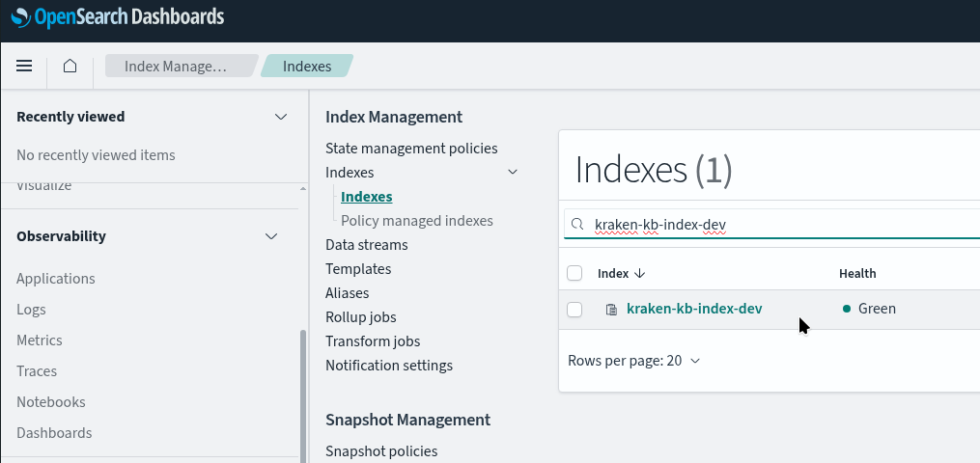Collapse the Indexes submenu chevron
Image resolution: width=980 pixels, height=463 pixels.
coord(513,172)
